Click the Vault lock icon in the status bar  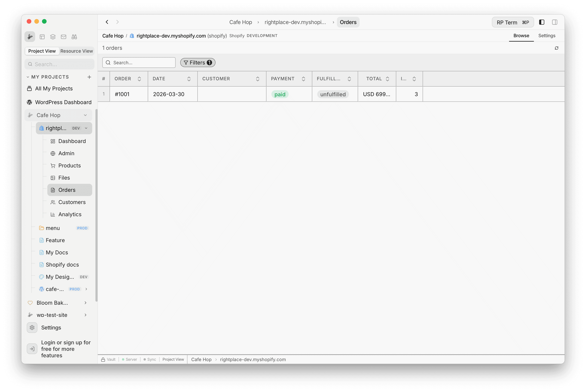click(x=103, y=359)
